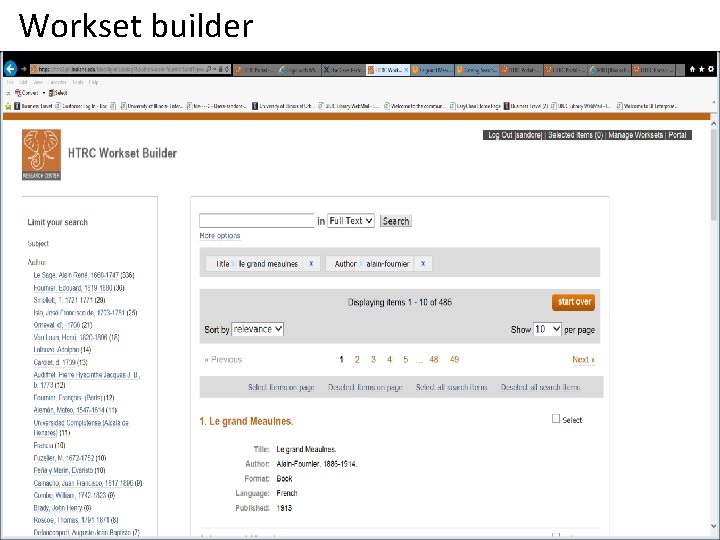Click the Select toolbar button
Image resolution: width=720 pixels, height=540 pixels.
pyautogui.click(x=58, y=93)
